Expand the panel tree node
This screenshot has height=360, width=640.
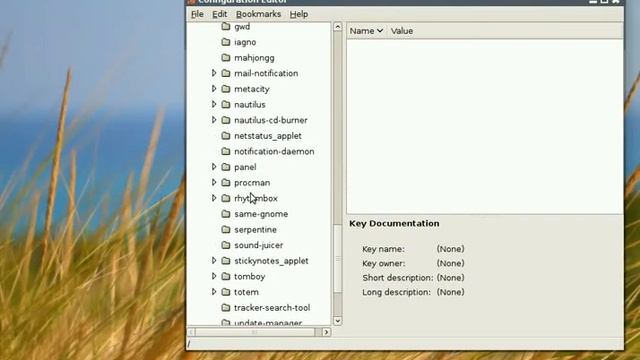tap(214, 167)
